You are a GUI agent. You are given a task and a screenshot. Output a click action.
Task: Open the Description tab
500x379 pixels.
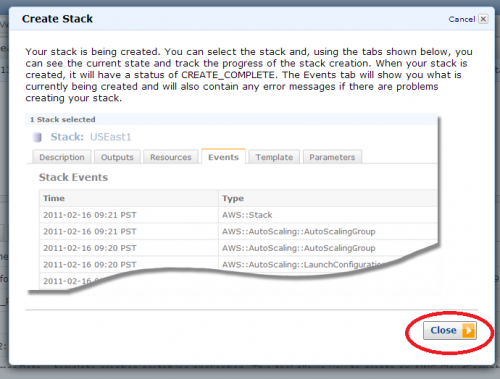[x=62, y=157]
